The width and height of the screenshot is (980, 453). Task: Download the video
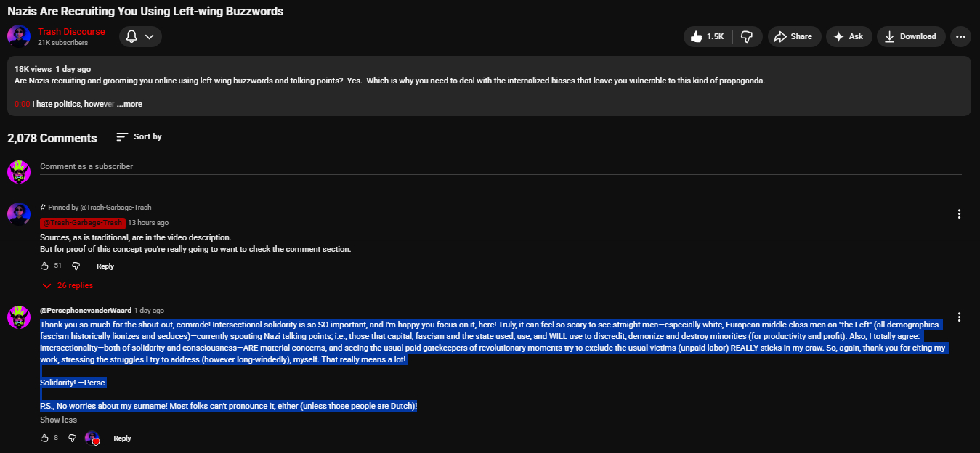(910, 36)
